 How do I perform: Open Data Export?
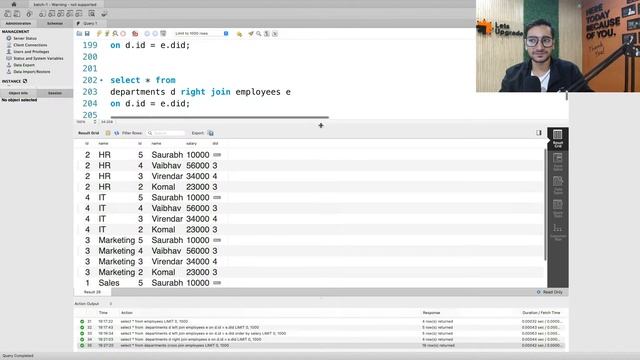[24, 65]
